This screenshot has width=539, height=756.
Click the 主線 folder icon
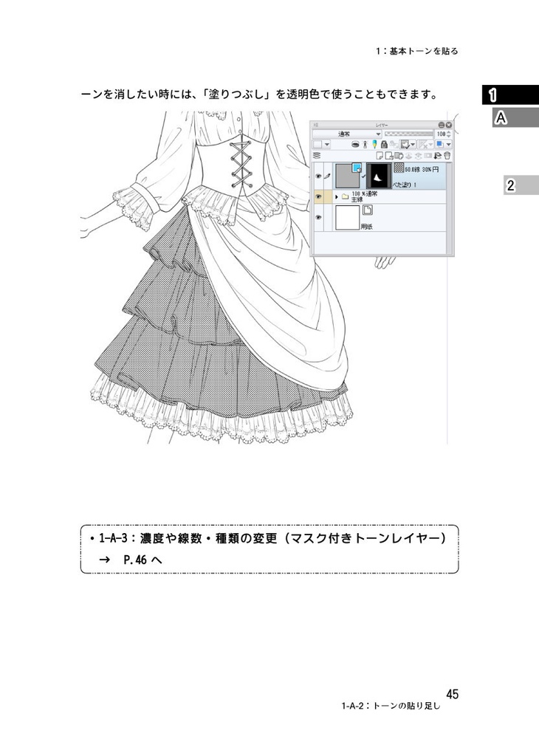pyautogui.click(x=345, y=196)
